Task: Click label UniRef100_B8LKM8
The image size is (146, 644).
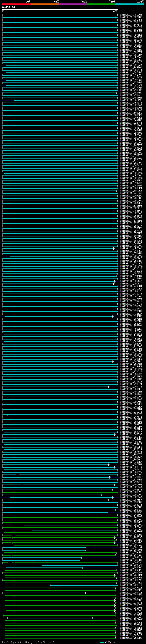Action: (131, 30)
